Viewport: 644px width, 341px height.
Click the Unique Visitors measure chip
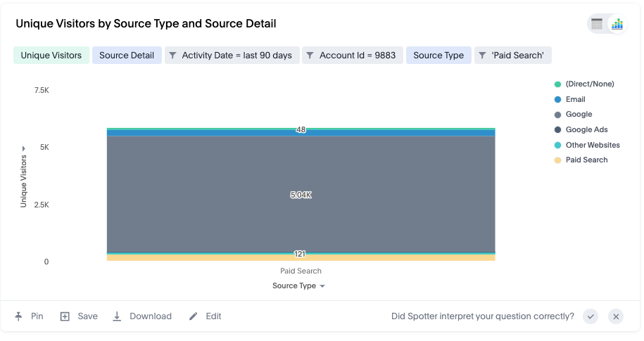coord(51,56)
